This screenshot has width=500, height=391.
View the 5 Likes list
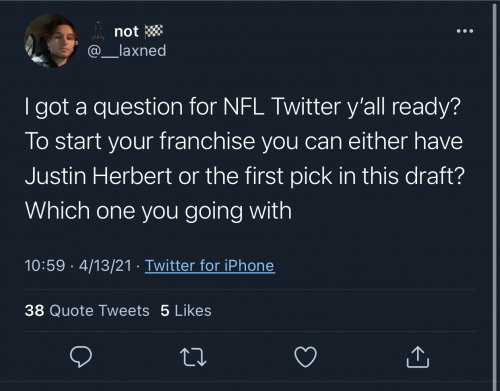pyautogui.click(x=186, y=311)
